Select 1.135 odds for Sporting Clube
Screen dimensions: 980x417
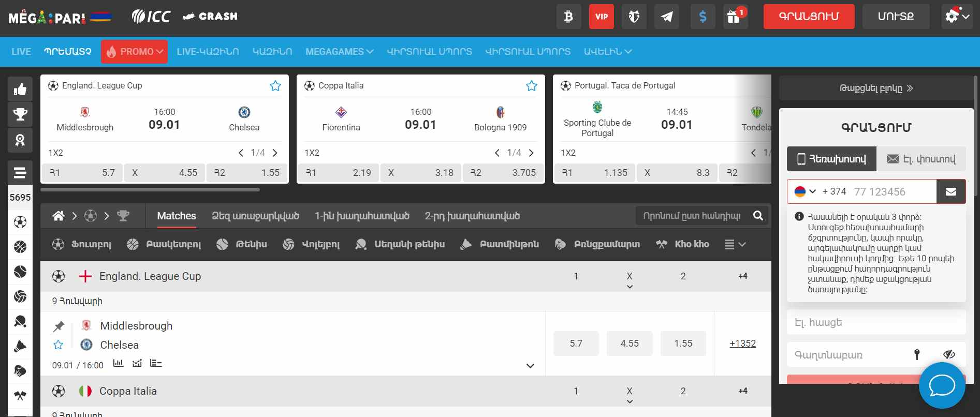(x=594, y=173)
